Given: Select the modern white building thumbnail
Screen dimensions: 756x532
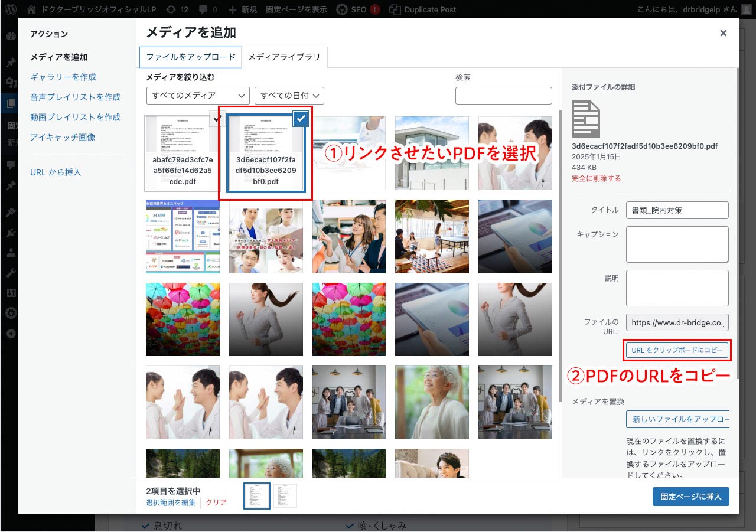Looking at the screenshot, I should coord(432,153).
